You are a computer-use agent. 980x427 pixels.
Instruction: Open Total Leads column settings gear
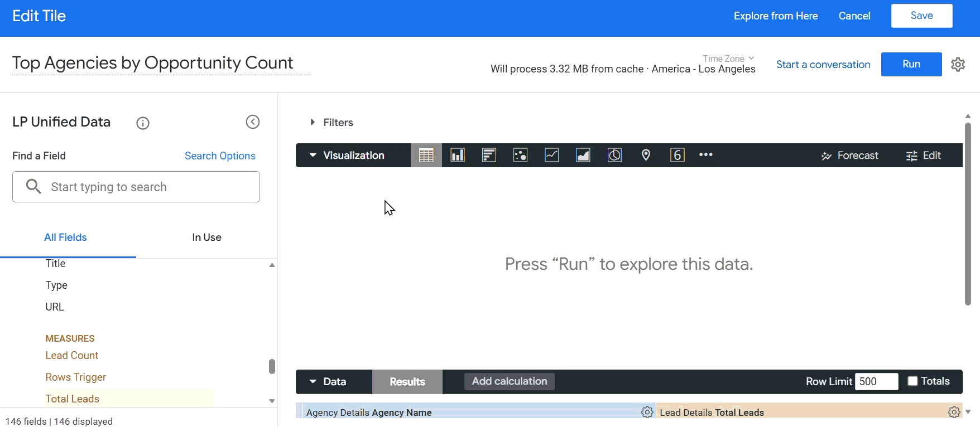954,412
